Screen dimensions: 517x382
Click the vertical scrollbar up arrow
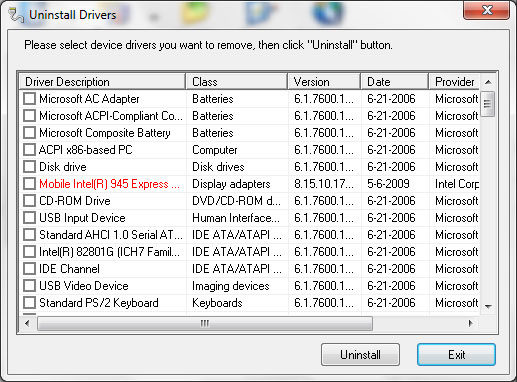(x=488, y=82)
